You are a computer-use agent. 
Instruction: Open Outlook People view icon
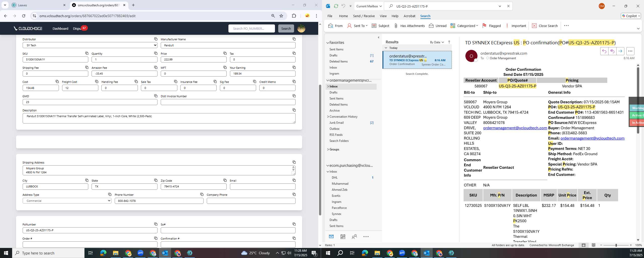(x=354, y=237)
